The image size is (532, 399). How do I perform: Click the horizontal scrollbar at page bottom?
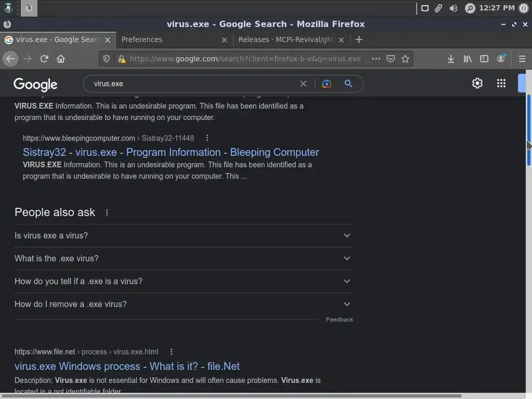(x=233, y=396)
